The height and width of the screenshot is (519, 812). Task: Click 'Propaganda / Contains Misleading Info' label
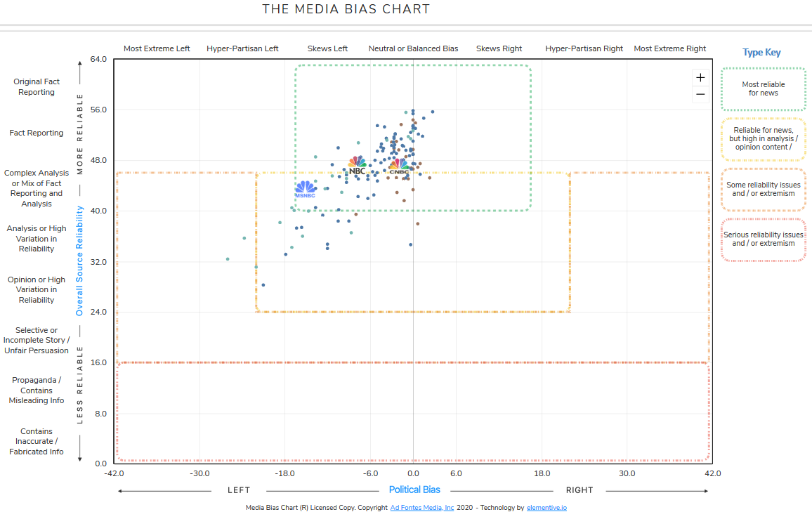pyautogui.click(x=37, y=390)
